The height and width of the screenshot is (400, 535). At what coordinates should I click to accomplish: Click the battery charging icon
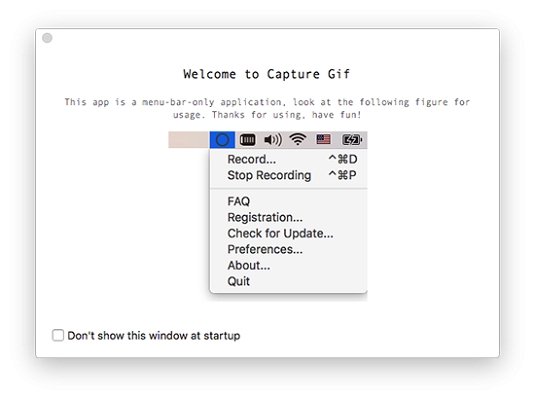pyautogui.click(x=352, y=140)
